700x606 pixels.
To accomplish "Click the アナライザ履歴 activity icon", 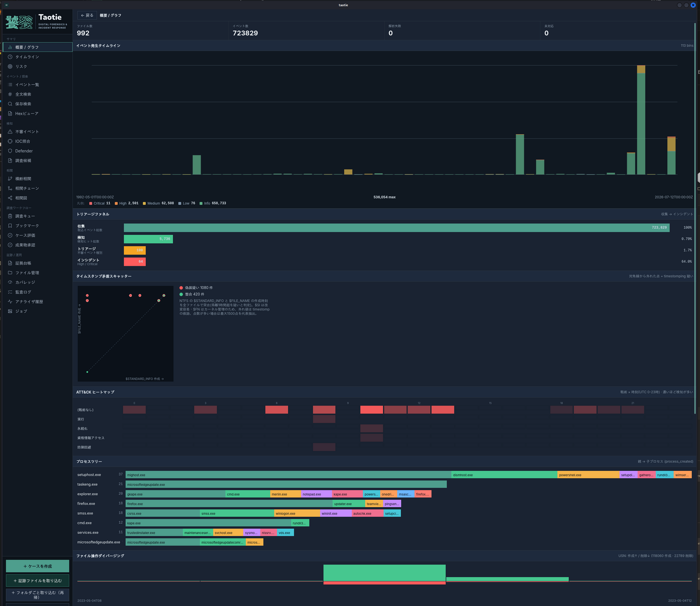I will (x=10, y=301).
